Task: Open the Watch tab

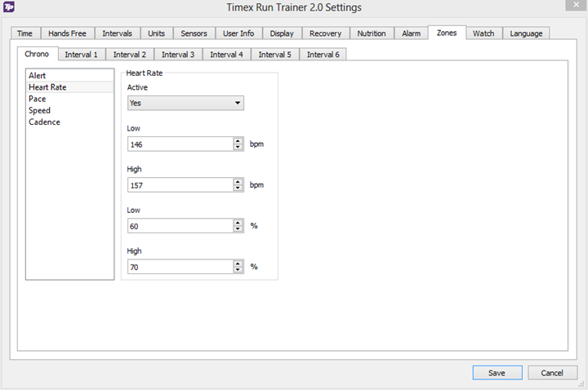Action: pyautogui.click(x=483, y=33)
